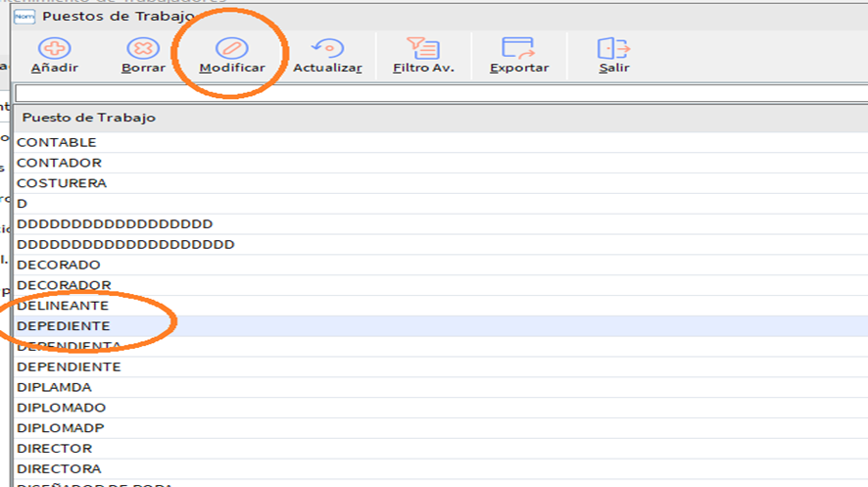Screen dimensions: 868x487
Task: Click the Puestos de Trabajo window icon
Action: 24,17
